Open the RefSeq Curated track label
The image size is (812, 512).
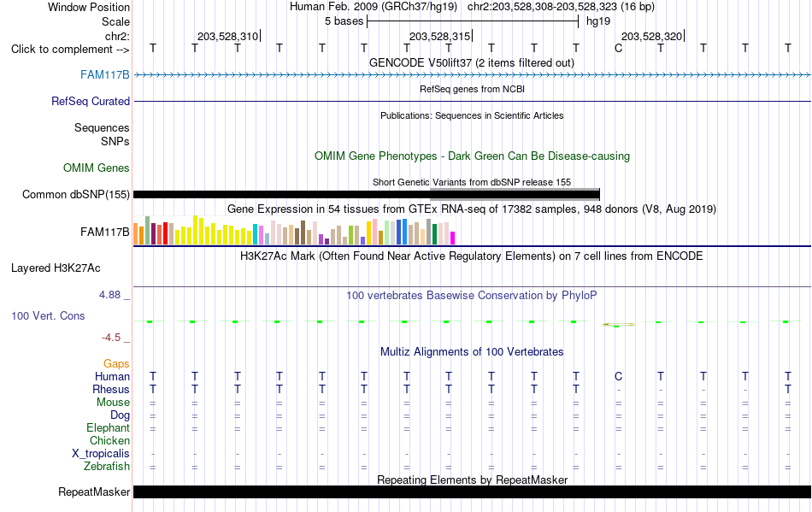pos(91,102)
